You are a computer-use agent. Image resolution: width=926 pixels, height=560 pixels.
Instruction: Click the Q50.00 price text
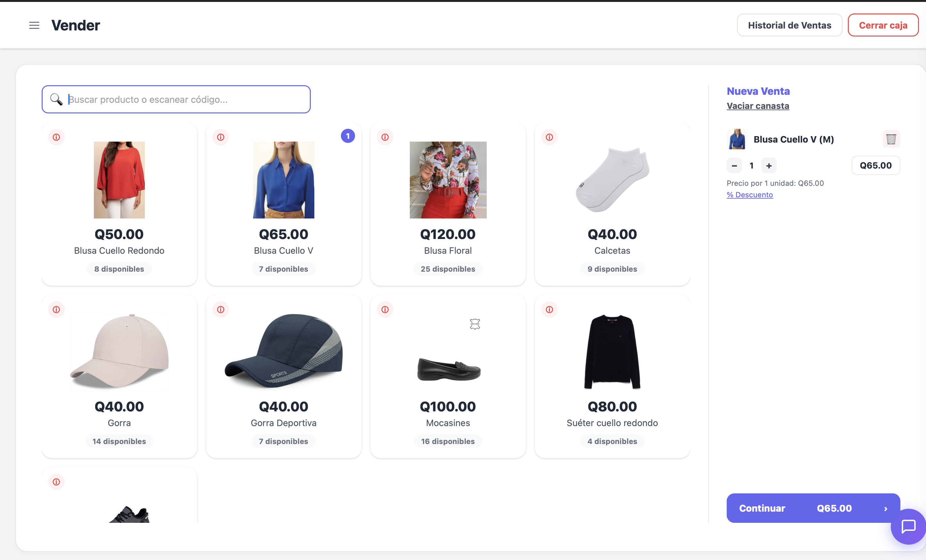pos(119,234)
